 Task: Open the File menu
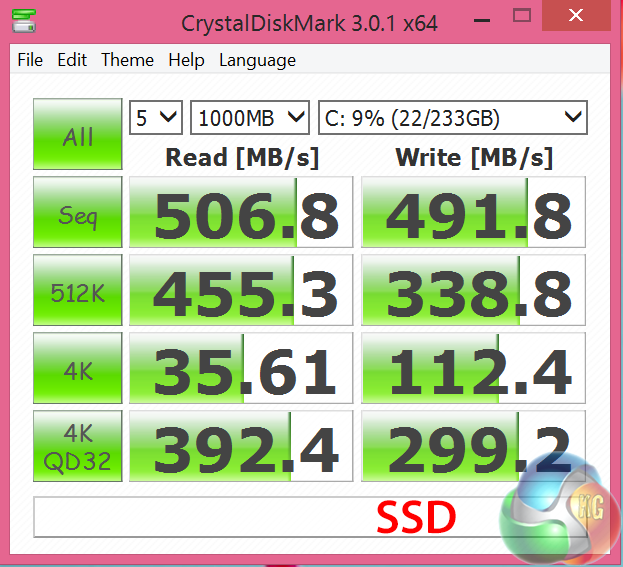click(x=30, y=60)
